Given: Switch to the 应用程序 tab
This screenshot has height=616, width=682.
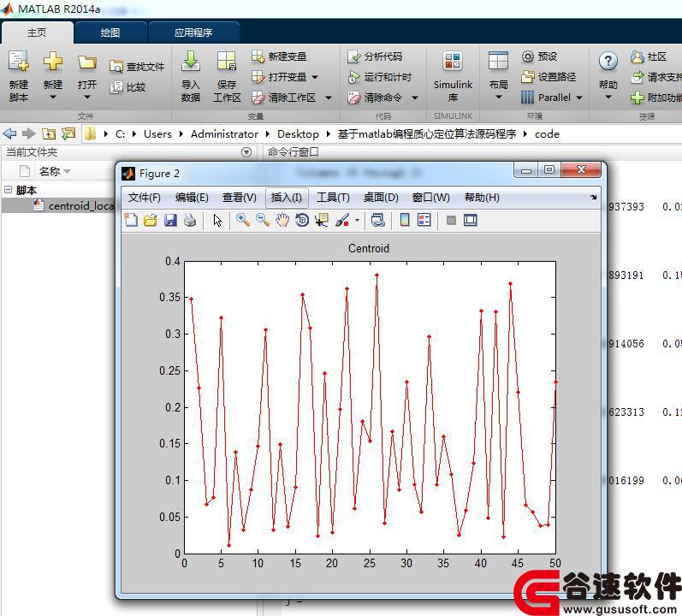Looking at the screenshot, I should pos(193,33).
